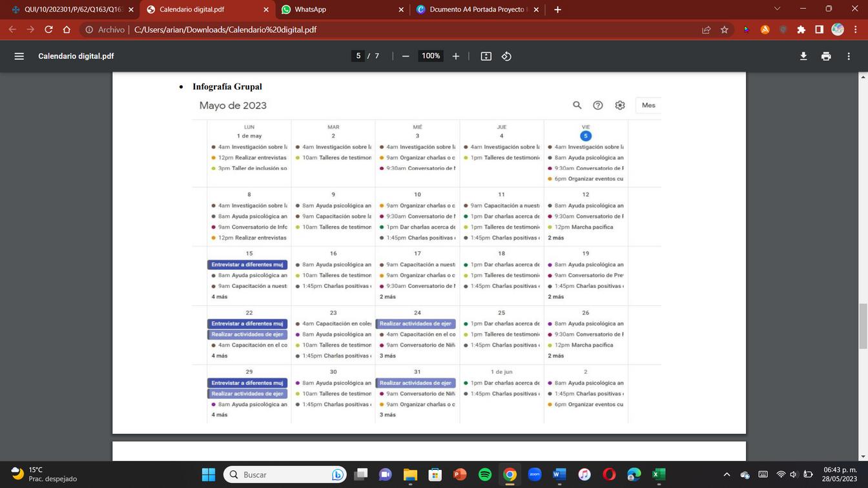
Task: Switch to Excel from the taskbar
Action: (x=658, y=474)
